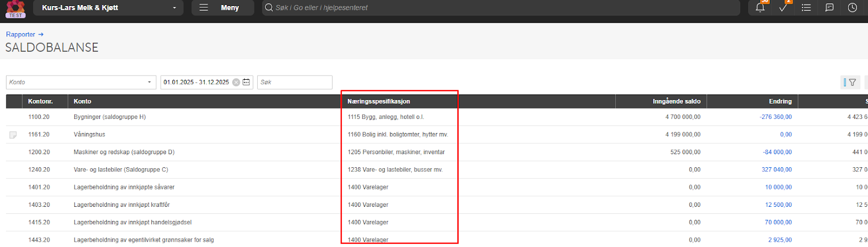Screen dimensions: 868x247
Task: Sort by the Kontonr. column header
Action: coord(41,102)
